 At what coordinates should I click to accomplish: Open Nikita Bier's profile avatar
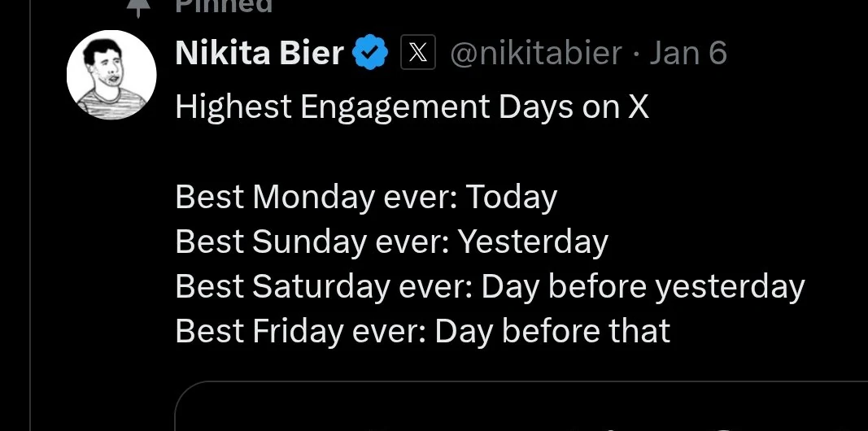coord(111,76)
